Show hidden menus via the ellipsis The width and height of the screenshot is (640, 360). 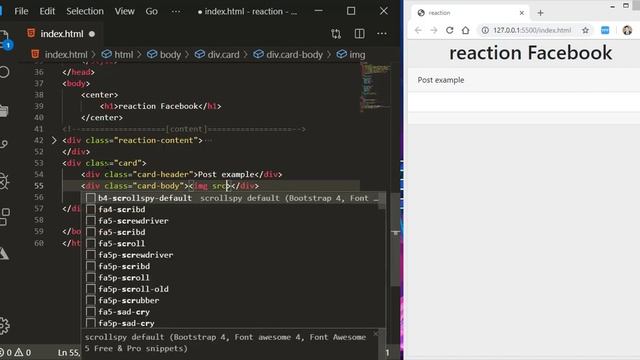coord(176,11)
